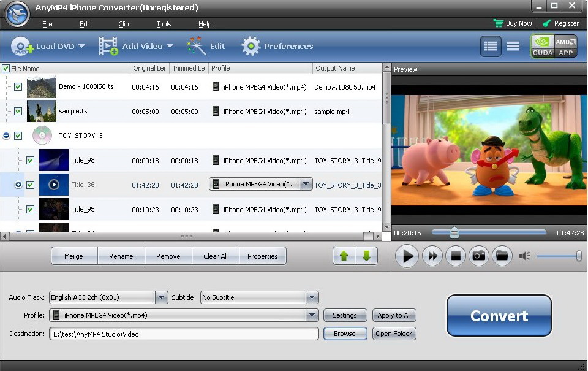Click the Register key icon
The height and width of the screenshot is (371, 588).
pyautogui.click(x=547, y=23)
